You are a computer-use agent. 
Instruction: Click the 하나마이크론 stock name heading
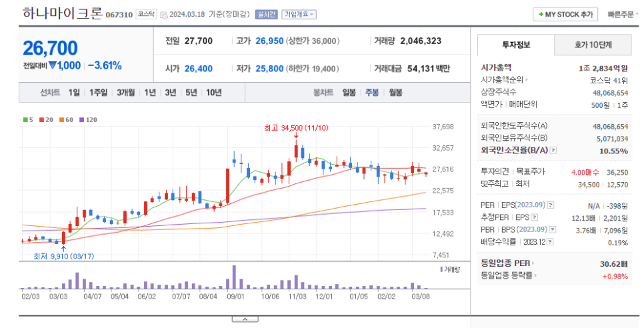point(63,13)
